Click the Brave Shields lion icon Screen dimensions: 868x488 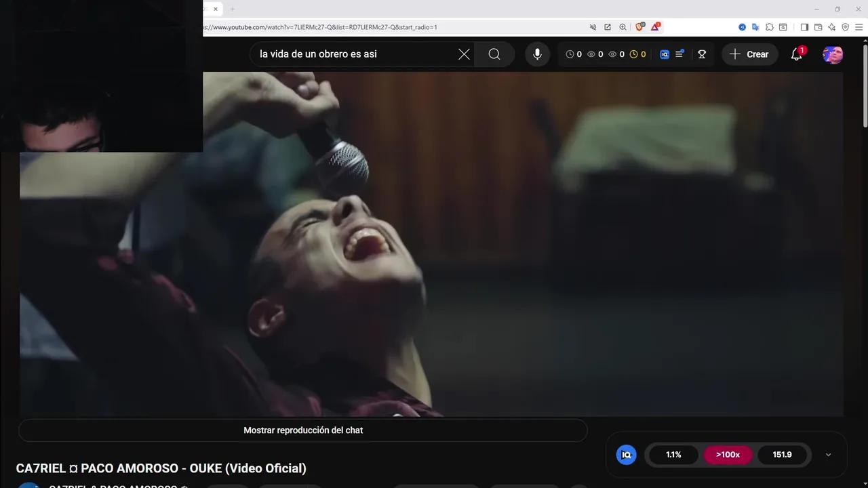click(x=639, y=27)
